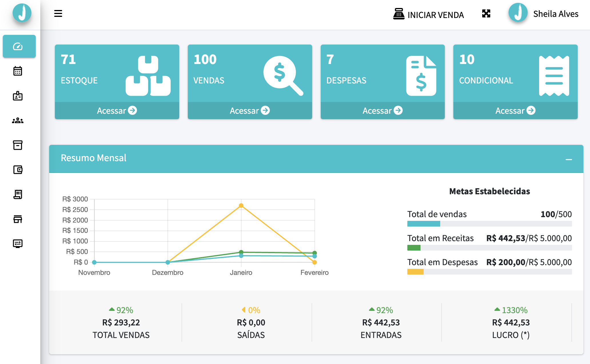Viewport: 590px width, 364px height.
Task: Click the Total de vendas progress bar
Action: pyautogui.click(x=489, y=224)
